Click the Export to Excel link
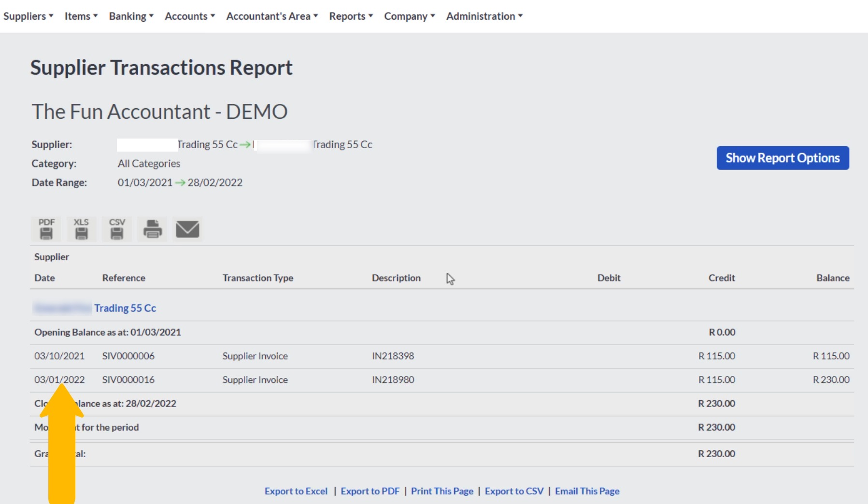This screenshot has height=504, width=868. [296, 491]
